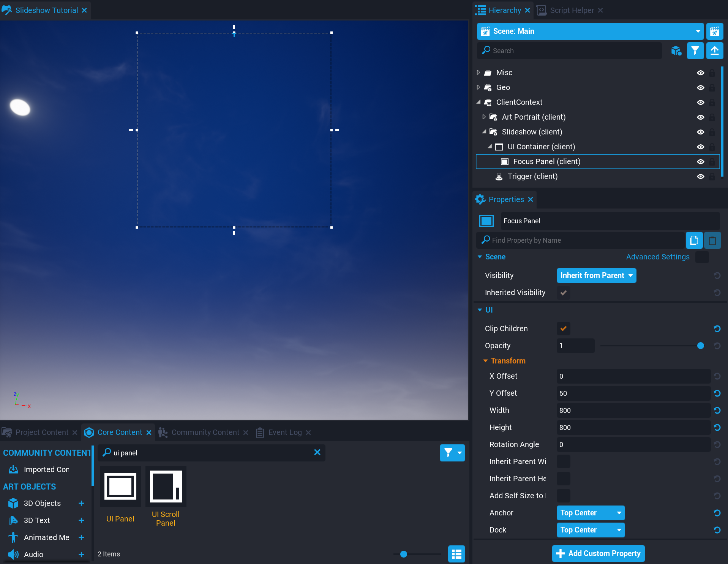Screen dimensions: 728x564
Task: Click the hierarchy filter funnel icon
Action: pyautogui.click(x=695, y=51)
